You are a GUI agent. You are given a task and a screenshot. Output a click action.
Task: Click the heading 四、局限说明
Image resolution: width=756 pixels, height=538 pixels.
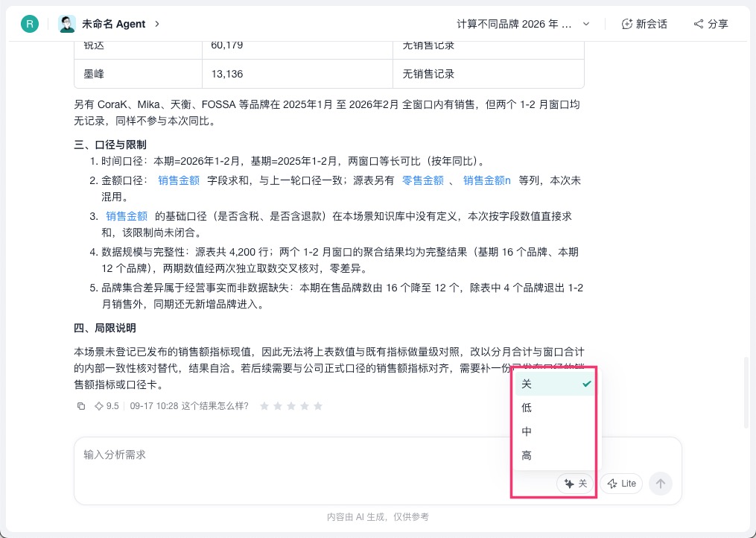[104, 328]
